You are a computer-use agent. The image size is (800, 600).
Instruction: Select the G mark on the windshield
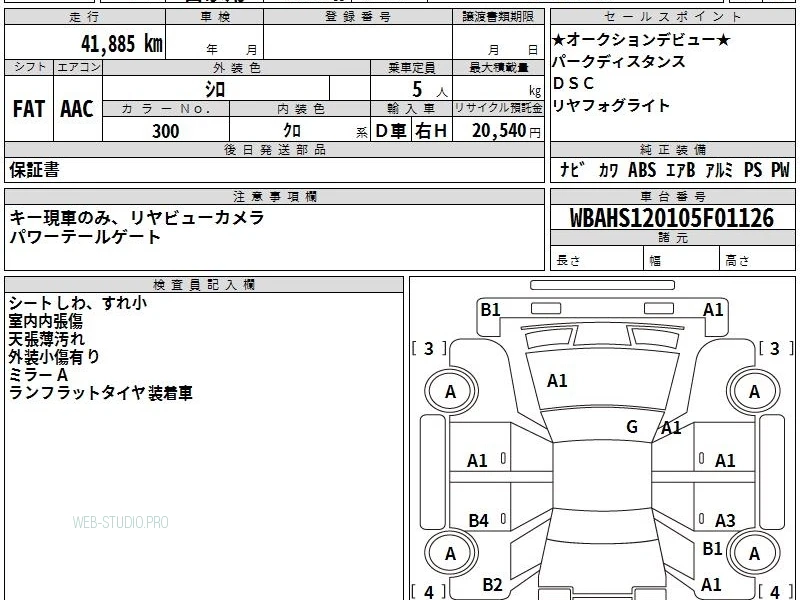(x=632, y=426)
